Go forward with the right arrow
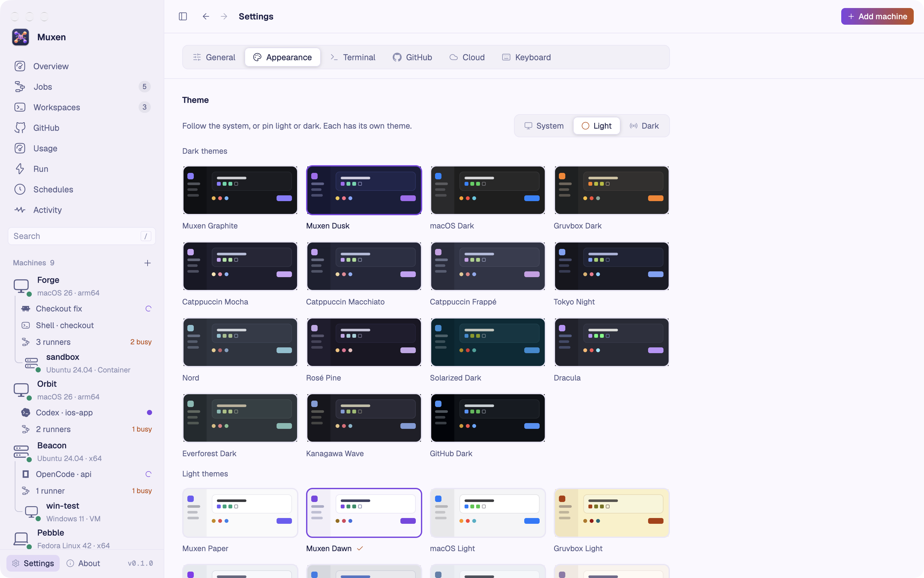The height and width of the screenshot is (578, 924). pos(224,16)
